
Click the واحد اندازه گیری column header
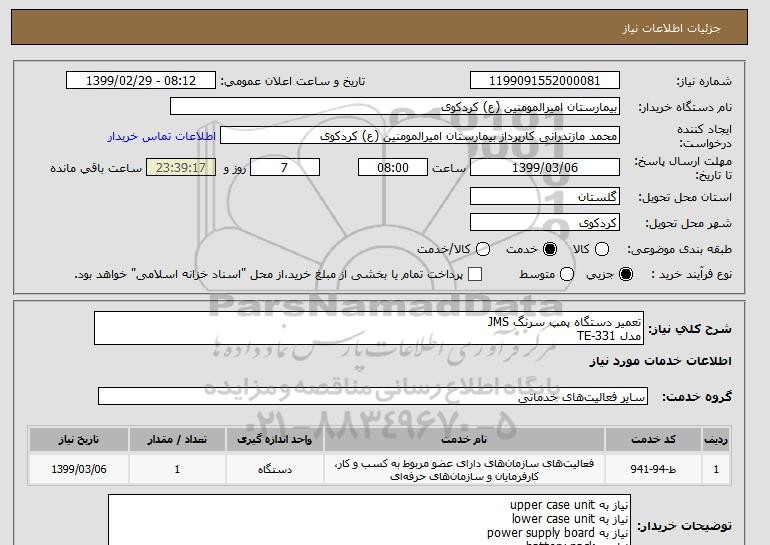(275, 439)
